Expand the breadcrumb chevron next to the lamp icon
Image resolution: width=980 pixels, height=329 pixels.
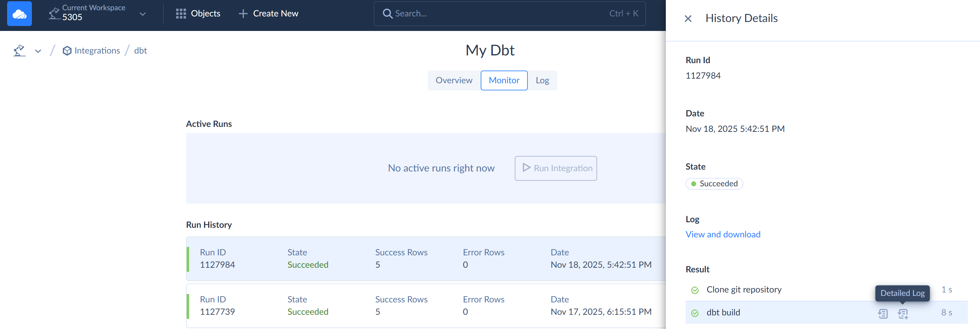tap(38, 50)
